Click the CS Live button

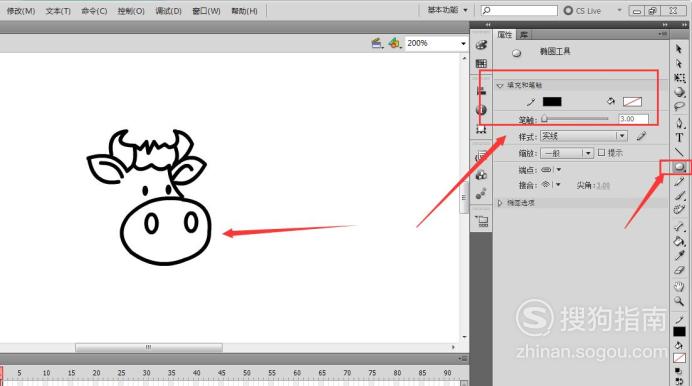[583, 10]
